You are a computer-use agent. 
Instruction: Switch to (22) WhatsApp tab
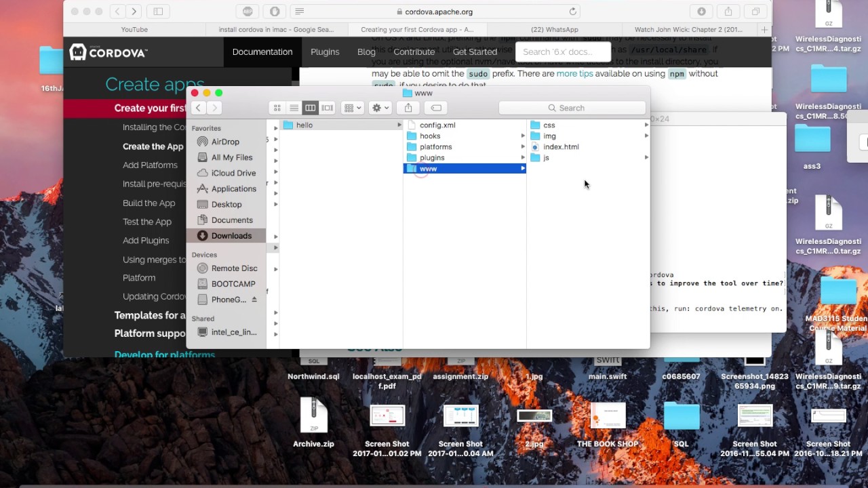pos(555,30)
